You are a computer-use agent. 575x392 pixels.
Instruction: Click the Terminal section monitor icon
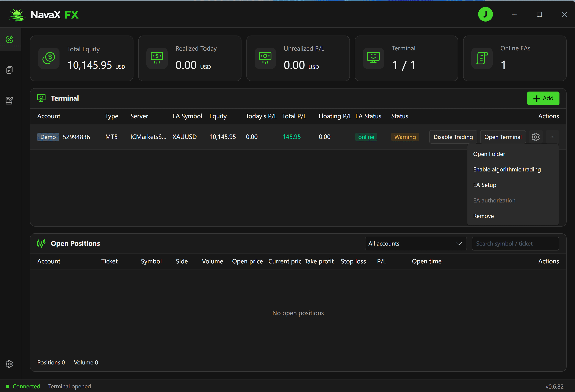click(x=41, y=98)
